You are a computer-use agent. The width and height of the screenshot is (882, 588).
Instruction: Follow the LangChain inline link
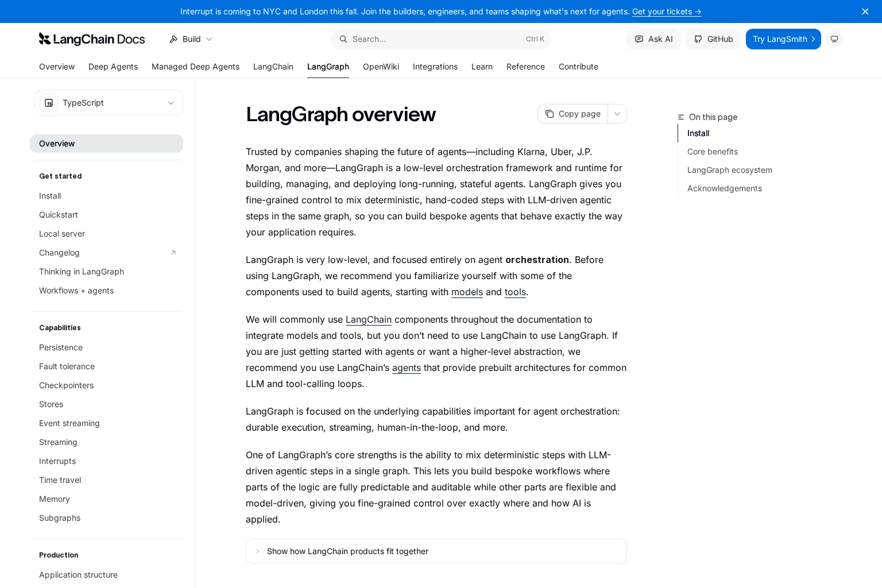point(369,319)
